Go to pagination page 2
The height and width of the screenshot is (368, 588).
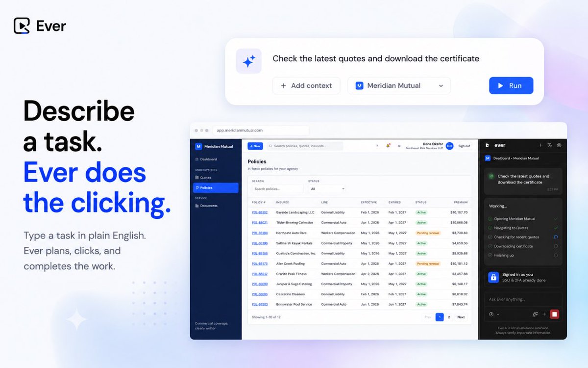(449, 317)
